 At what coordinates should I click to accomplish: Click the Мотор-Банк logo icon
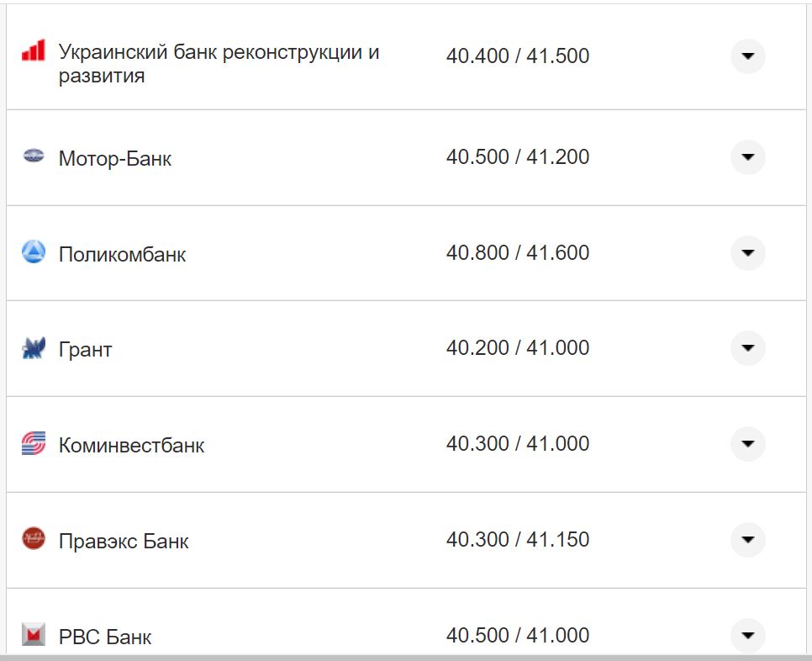click(32, 157)
